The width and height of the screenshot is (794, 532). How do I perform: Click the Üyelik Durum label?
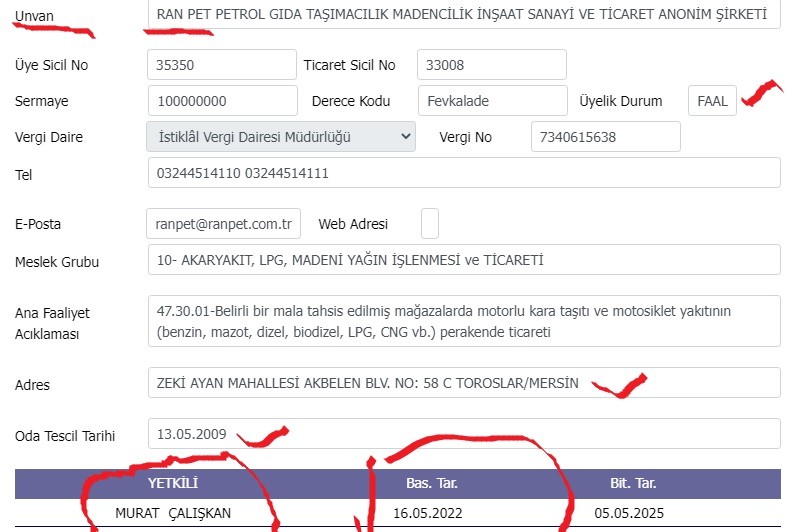[x=620, y=101]
